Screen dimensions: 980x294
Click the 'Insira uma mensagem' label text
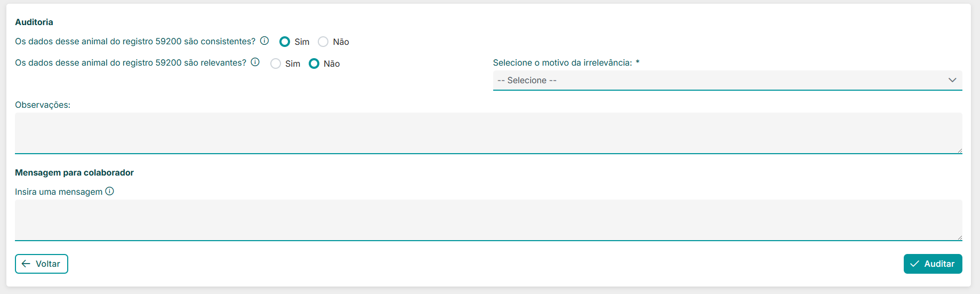[59, 192]
